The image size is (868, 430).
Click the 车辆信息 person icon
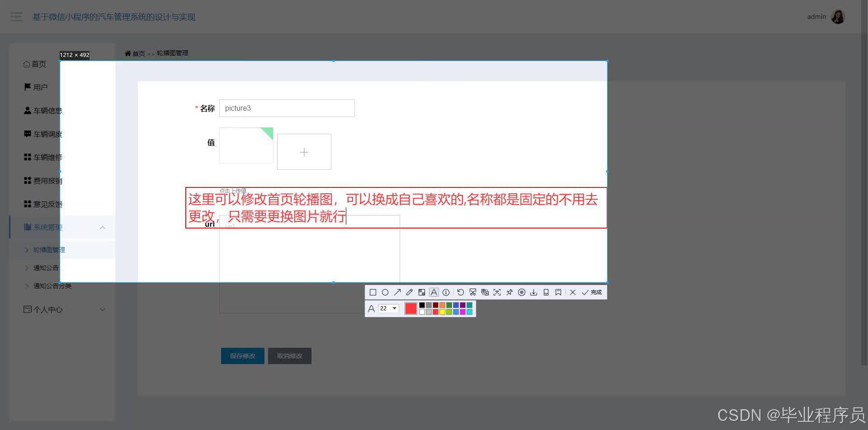click(28, 110)
